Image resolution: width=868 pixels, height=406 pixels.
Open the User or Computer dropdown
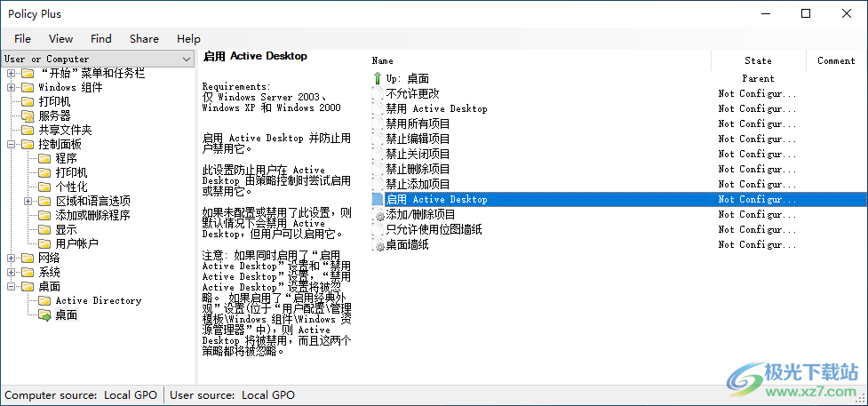(98, 59)
